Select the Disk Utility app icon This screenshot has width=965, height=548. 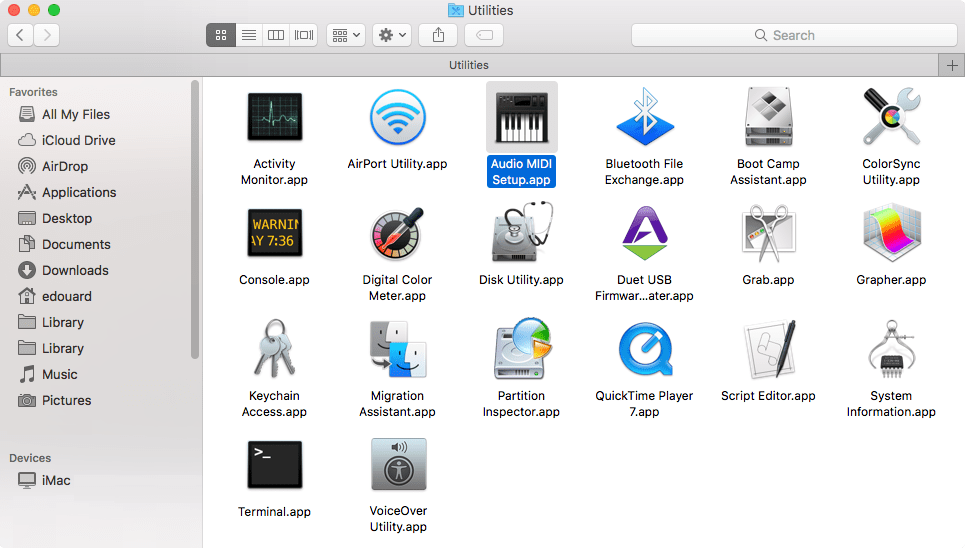pos(522,232)
